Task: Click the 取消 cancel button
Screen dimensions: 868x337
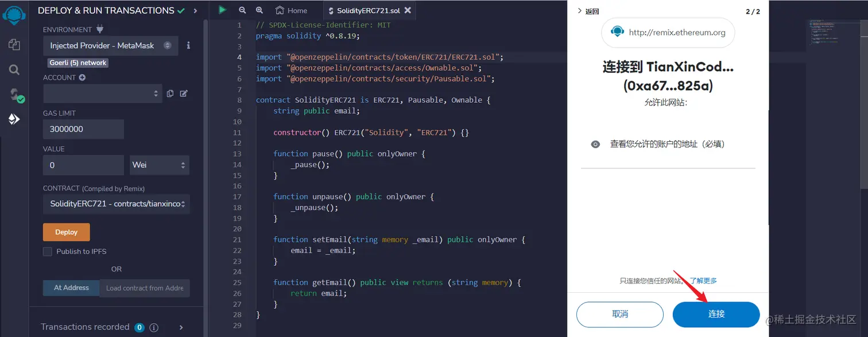Action: 620,314
